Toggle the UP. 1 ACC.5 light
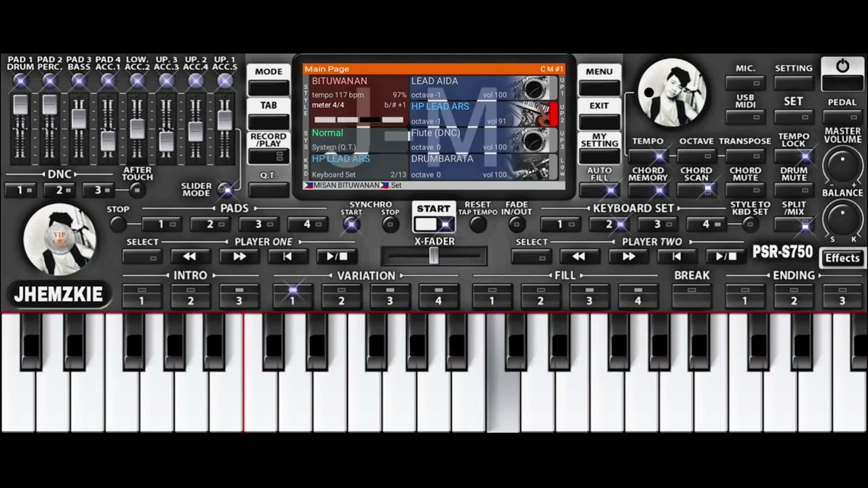 (x=224, y=81)
